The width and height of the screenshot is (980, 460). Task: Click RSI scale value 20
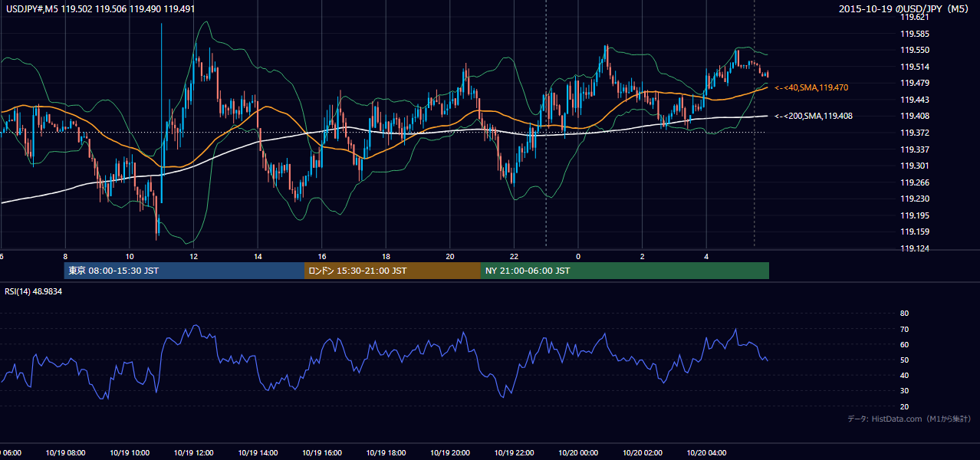(904, 406)
